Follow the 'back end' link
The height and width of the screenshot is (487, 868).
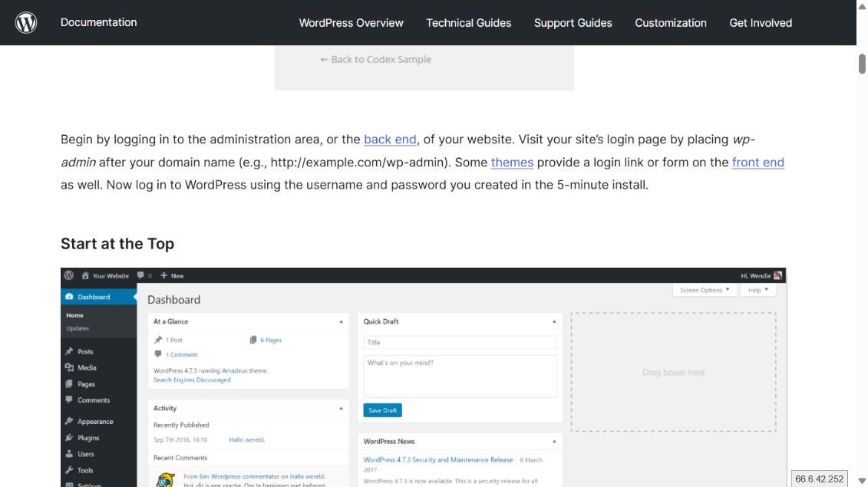point(390,140)
